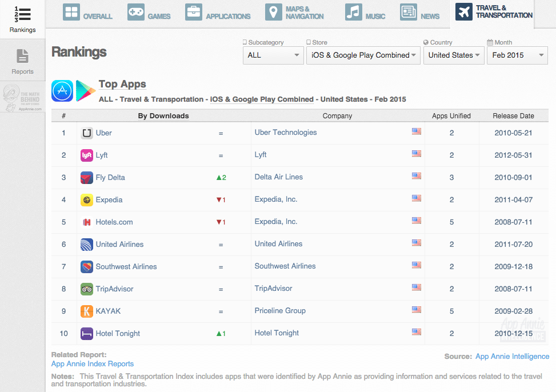
Task: Open Priceline Group company link
Action: tap(280, 311)
